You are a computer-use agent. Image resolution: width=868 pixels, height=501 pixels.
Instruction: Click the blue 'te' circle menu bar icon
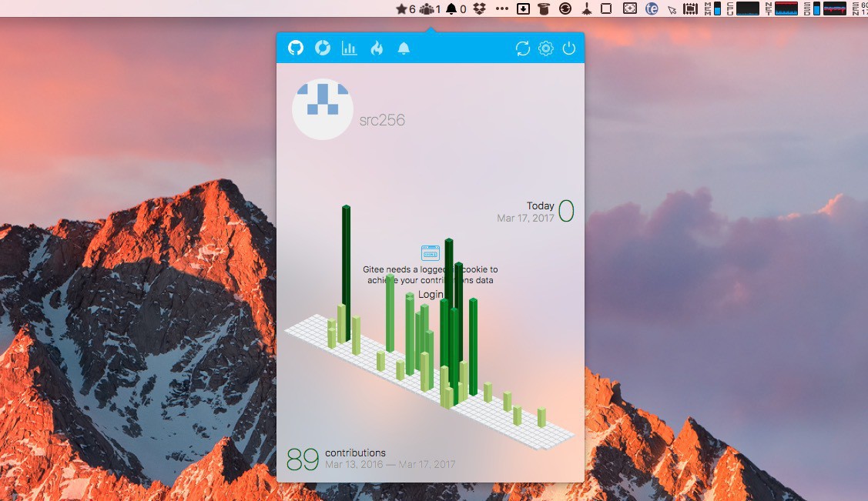tap(652, 8)
